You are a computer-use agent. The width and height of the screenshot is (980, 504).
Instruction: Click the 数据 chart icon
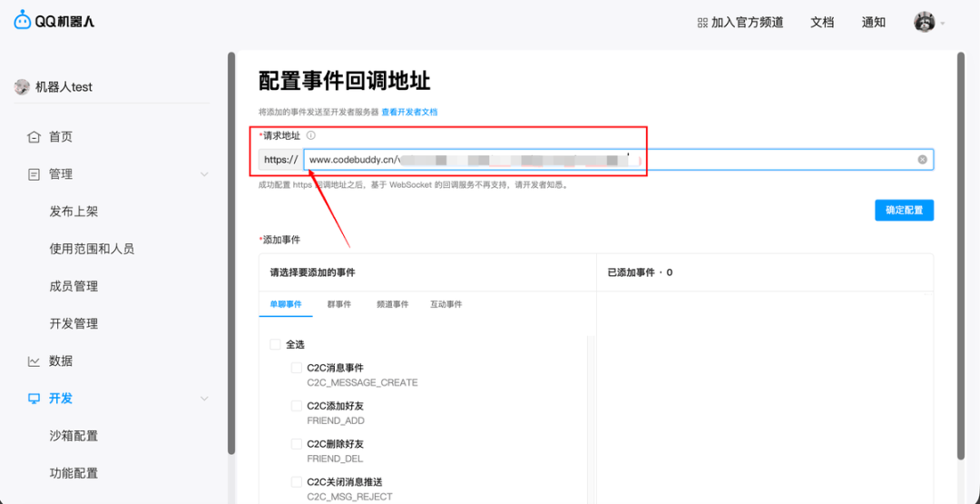[x=34, y=361]
